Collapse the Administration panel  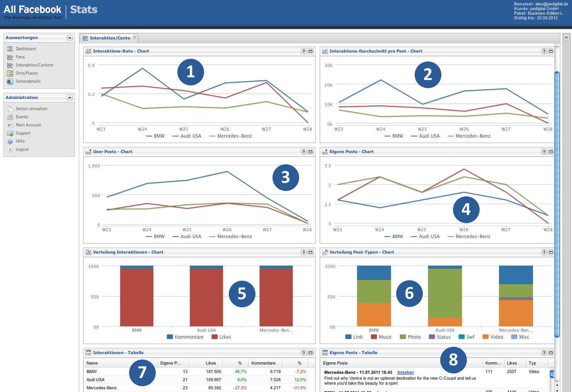(70, 97)
